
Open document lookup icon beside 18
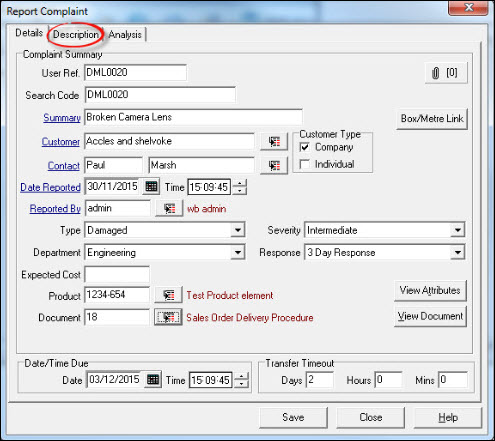[168, 317]
